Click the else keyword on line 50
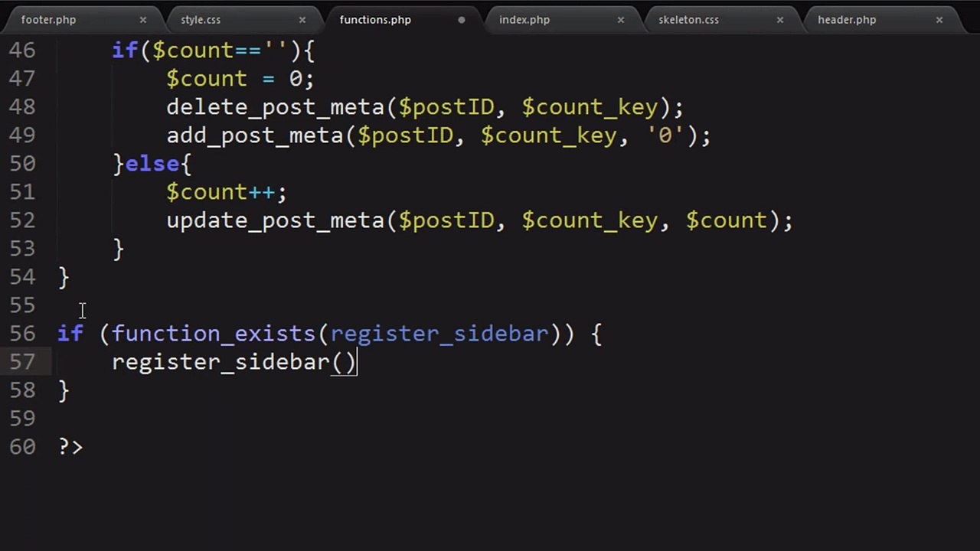Image resolution: width=980 pixels, height=551 pixels. pos(152,164)
